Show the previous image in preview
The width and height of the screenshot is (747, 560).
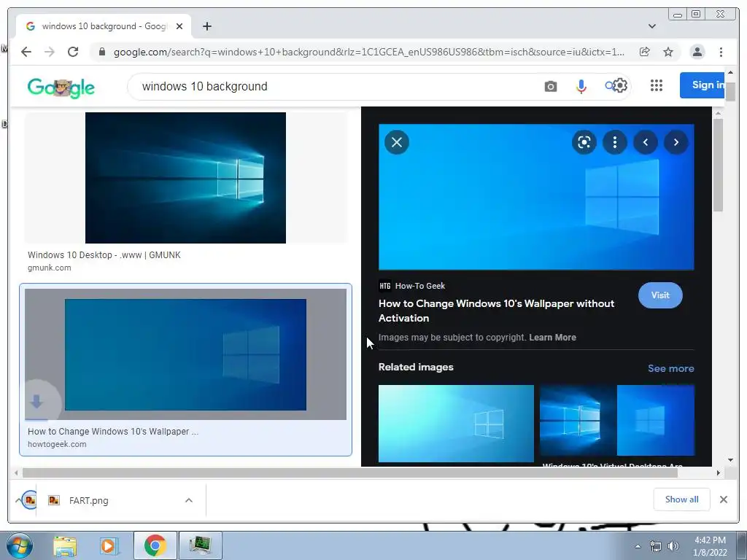point(646,142)
